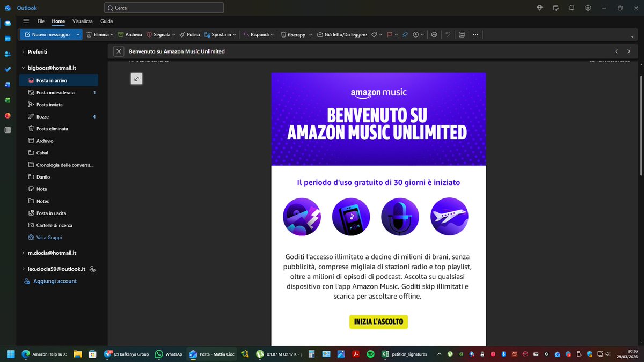This screenshot has height=362, width=644.
Task: Toggle the hamburger navigation pane button
Action: click(26, 21)
